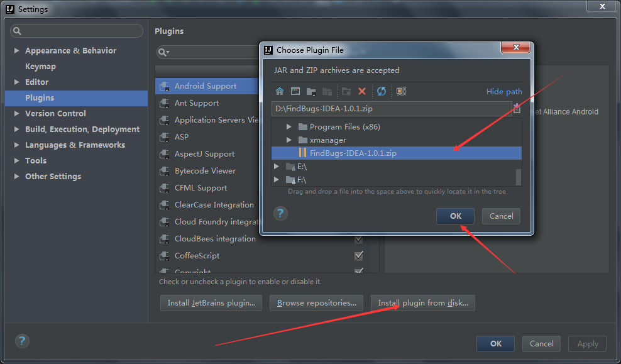621x364 pixels.
Task: Click E:\ drive icon
Action: (x=290, y=167)
